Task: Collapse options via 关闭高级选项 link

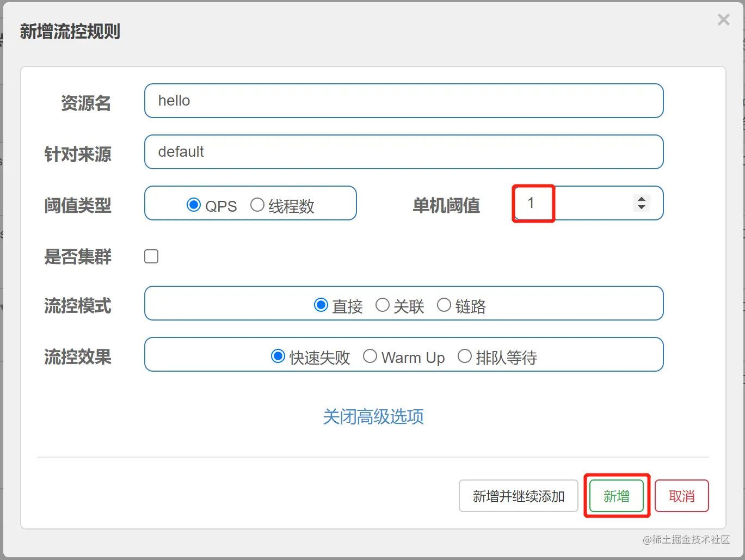Action: [373, 416]
